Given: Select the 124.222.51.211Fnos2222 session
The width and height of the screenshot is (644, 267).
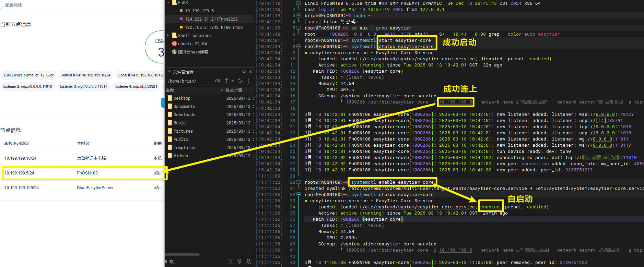Looking at the screenshot, I should point(211,19).
